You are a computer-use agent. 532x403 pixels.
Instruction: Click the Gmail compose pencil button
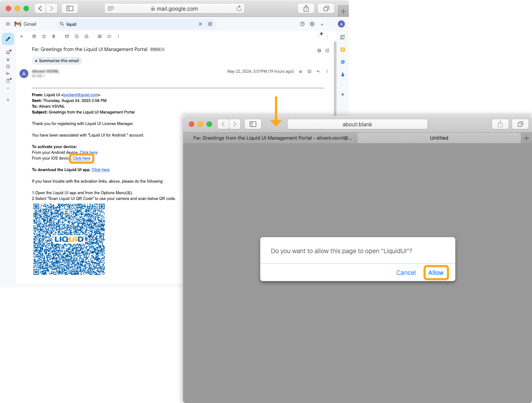[8, 39]
